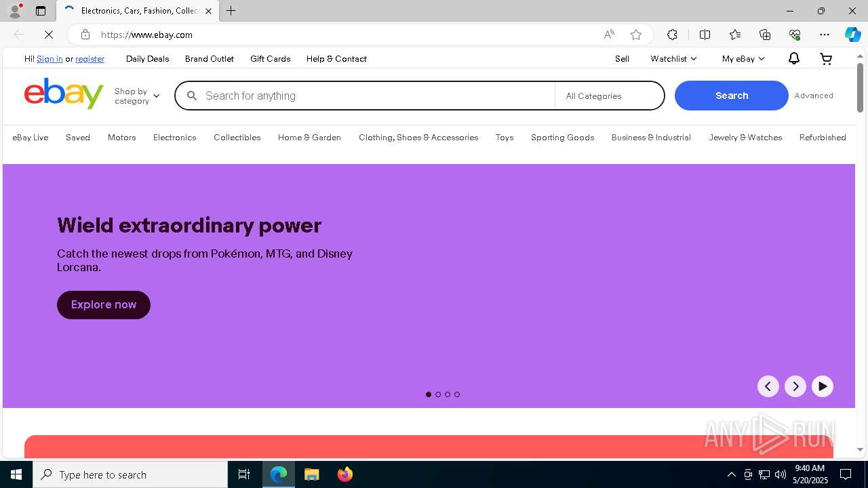Click the Explore now button
868x488 pixels.
(x=104, y=305)
